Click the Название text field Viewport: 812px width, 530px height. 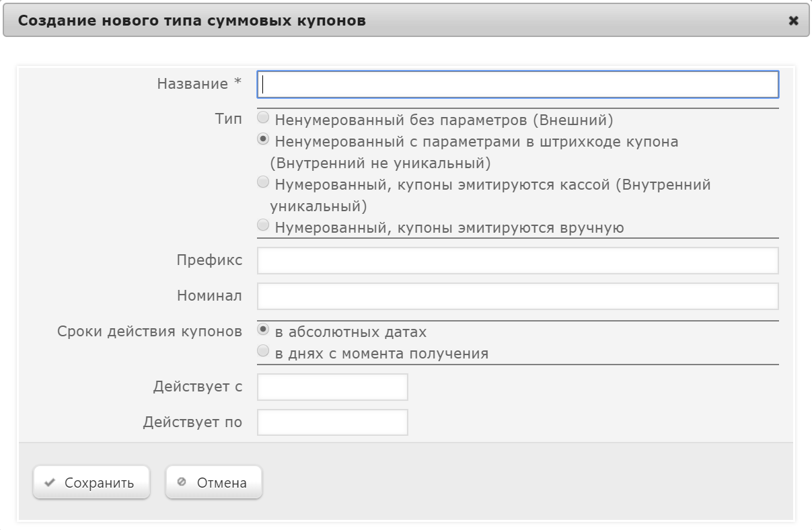[x=518, y=85]
